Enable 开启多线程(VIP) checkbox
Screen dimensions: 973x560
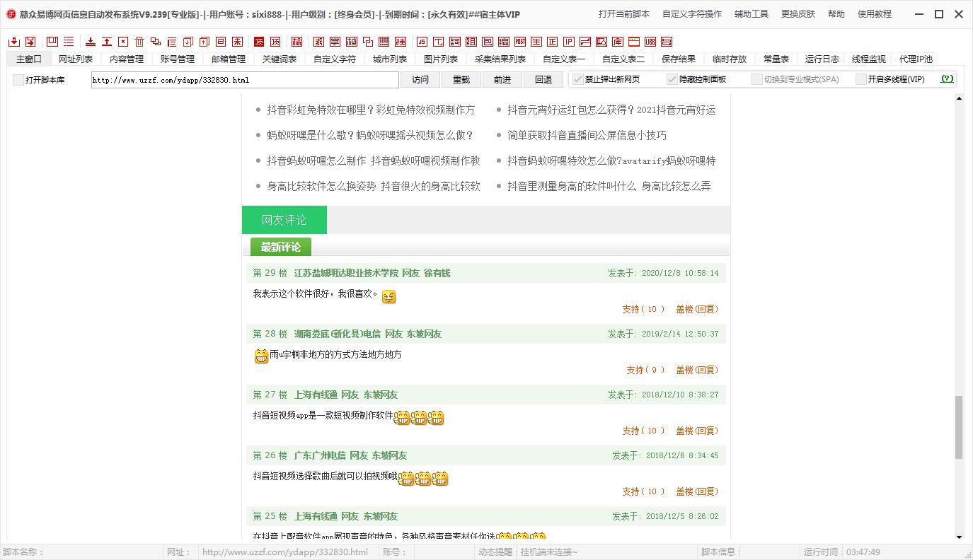(x=861, y=79)
